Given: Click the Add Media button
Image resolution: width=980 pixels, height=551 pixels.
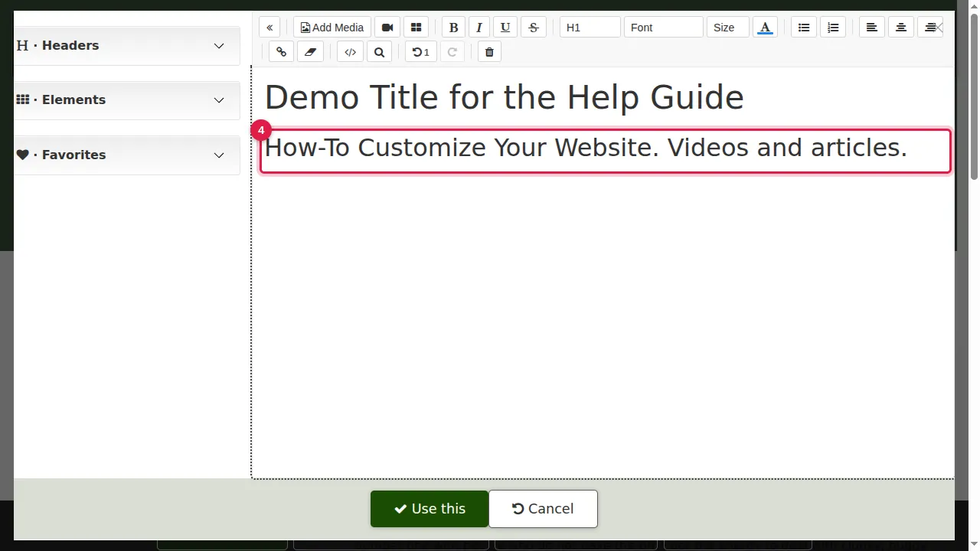Looking at the screenshot, I should [x=332, y=28].
